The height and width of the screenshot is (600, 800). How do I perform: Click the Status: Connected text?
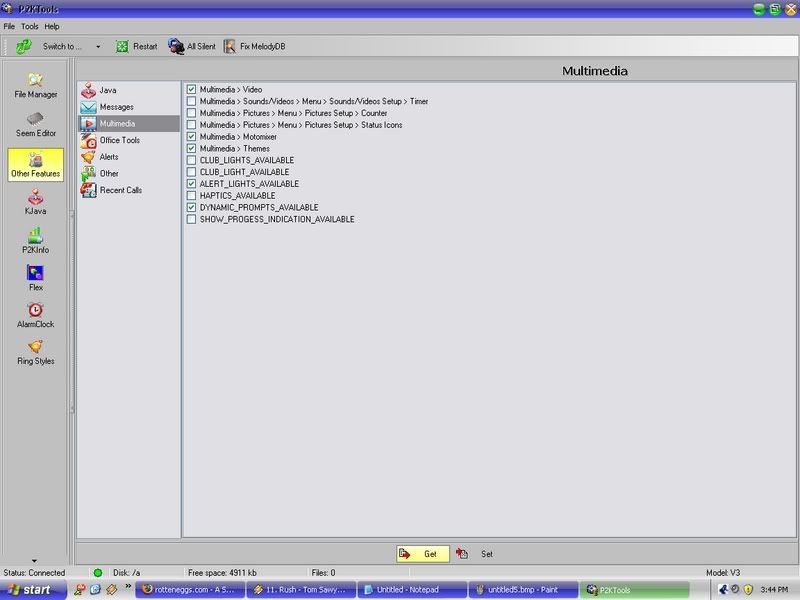[34, 573]
